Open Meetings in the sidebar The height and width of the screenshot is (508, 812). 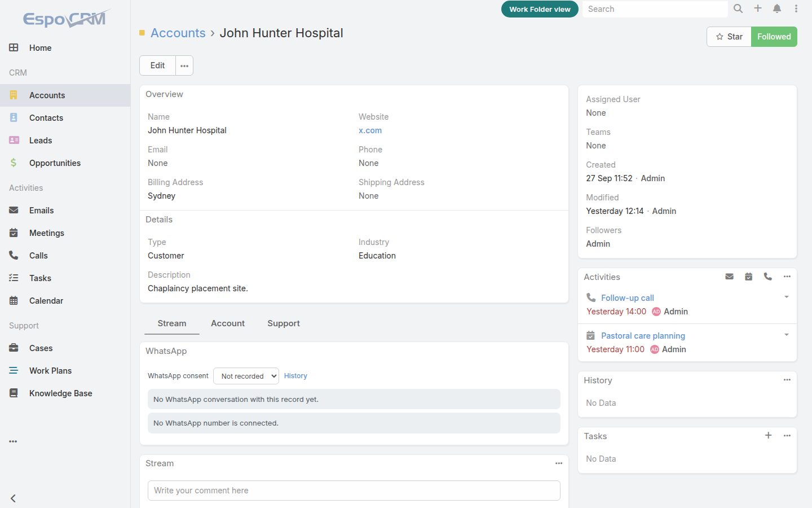point(65,233)
